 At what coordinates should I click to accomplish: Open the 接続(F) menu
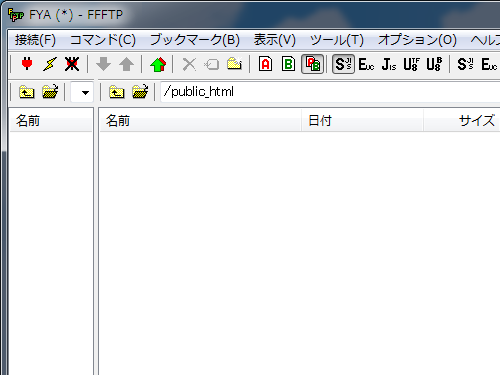coord(35,40)
